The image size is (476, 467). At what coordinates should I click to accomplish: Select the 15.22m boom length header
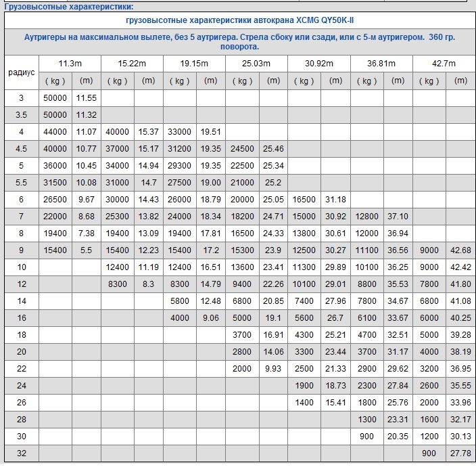[132, 64]
